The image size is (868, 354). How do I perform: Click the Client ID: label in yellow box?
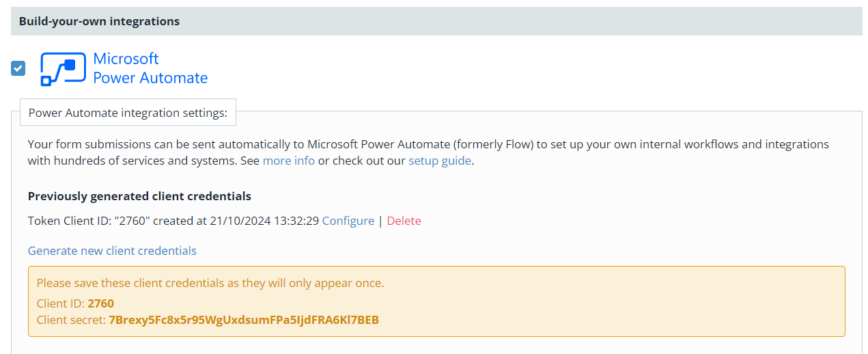click(61, 303)
